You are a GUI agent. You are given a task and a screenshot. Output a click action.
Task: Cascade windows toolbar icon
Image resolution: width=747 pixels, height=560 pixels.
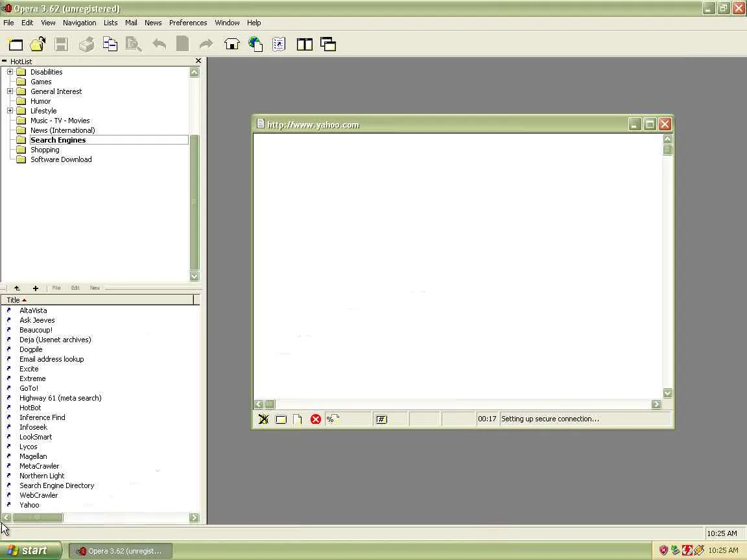pos(328,44)
